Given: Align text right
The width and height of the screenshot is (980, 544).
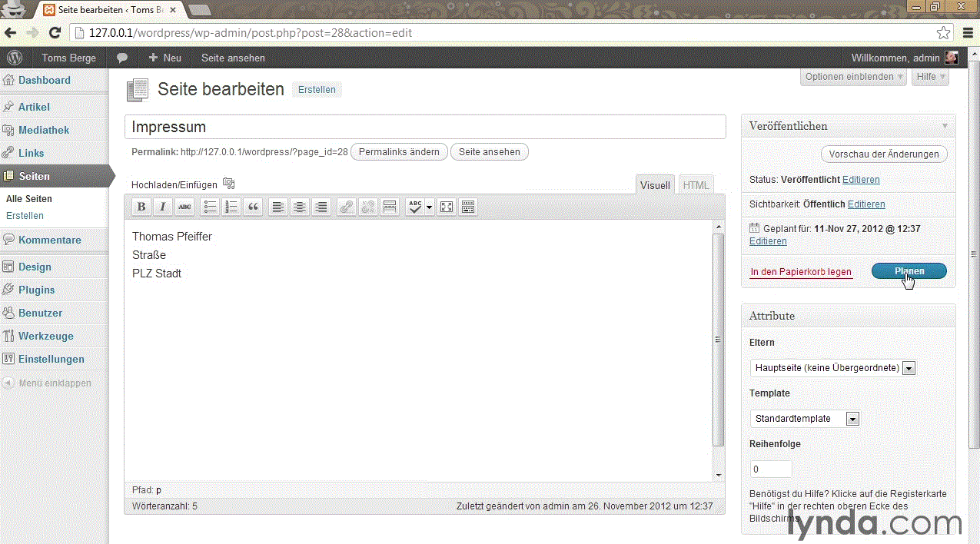Looking at the screenshot, I should [x=321, y=207].
